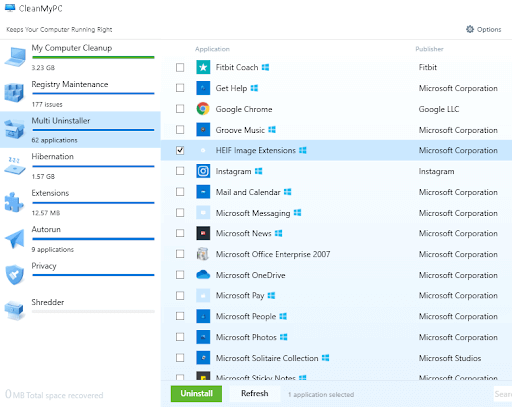Open the Registry Maintenance cube icon
The width and height of the screenshot is (512, 407).
pos(14,93)
